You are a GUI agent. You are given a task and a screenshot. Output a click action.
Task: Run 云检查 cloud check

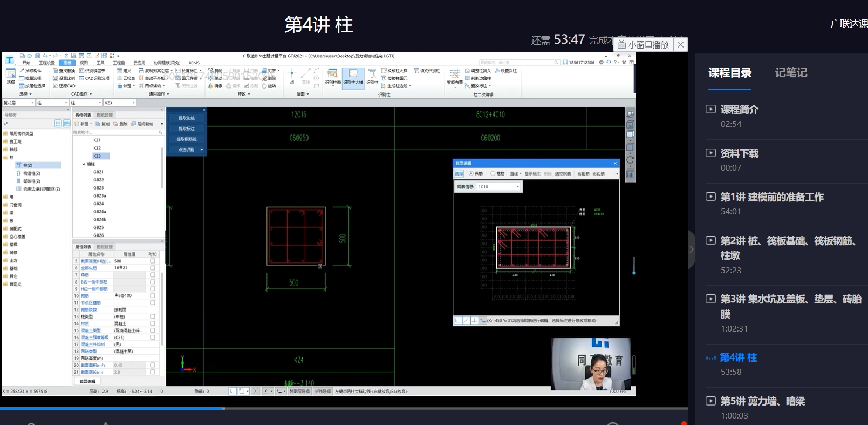126,78
